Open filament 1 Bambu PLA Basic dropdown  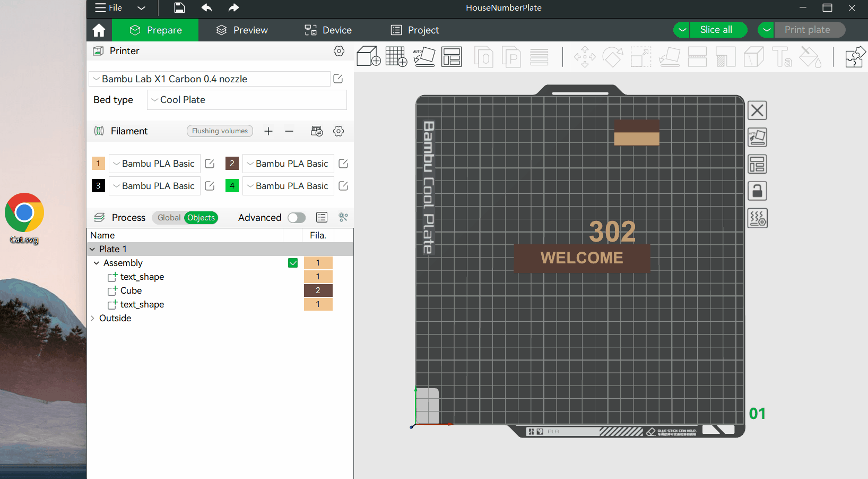tap(154, 164)
